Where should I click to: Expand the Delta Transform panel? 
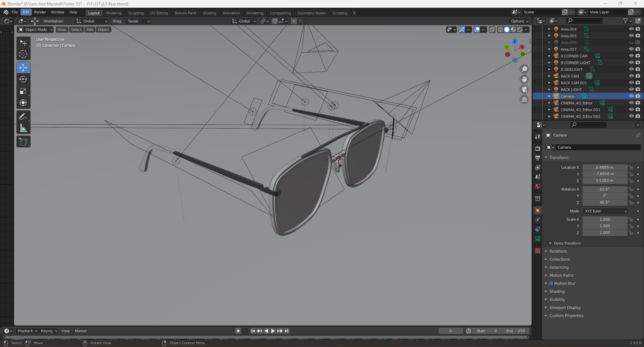click(x=567, y=243)
